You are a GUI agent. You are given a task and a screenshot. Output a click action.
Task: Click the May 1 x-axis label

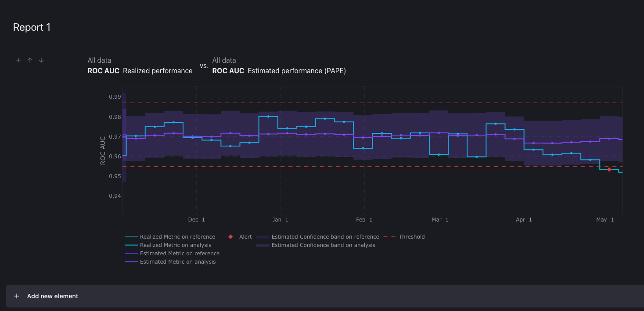[605, 220]
